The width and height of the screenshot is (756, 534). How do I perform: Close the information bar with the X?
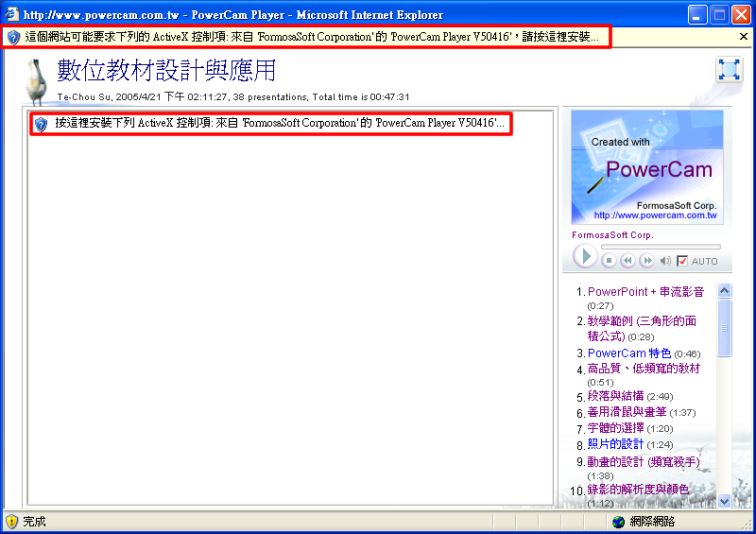(744, 37)
